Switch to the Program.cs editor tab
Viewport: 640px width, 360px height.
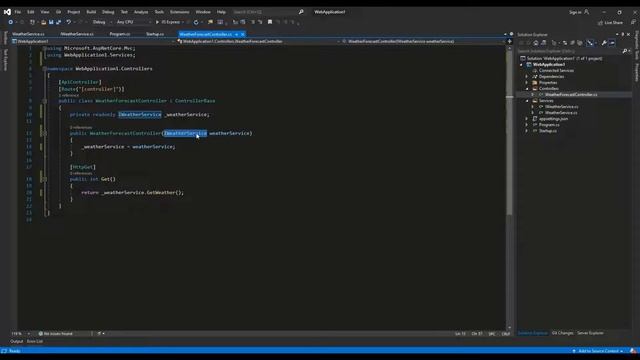(120, 34)
